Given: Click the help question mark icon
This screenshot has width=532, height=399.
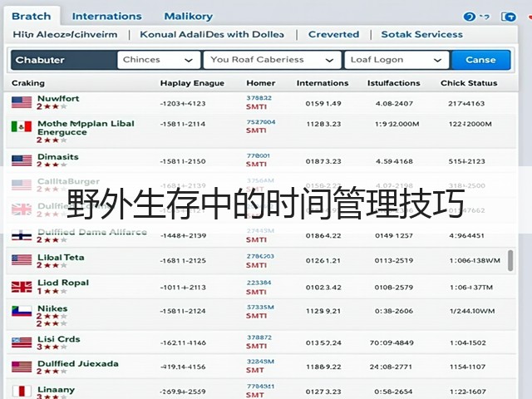Looking at the screenshot, I should 469,17.
